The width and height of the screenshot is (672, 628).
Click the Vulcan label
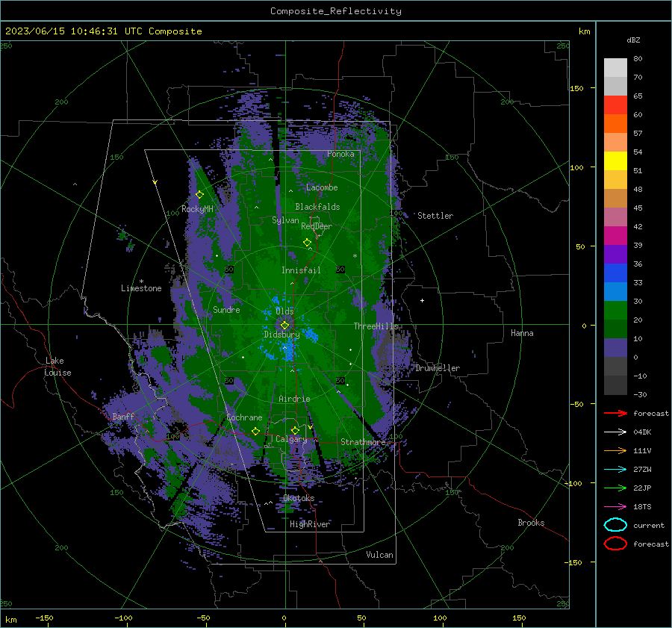(x=379, y=555)
